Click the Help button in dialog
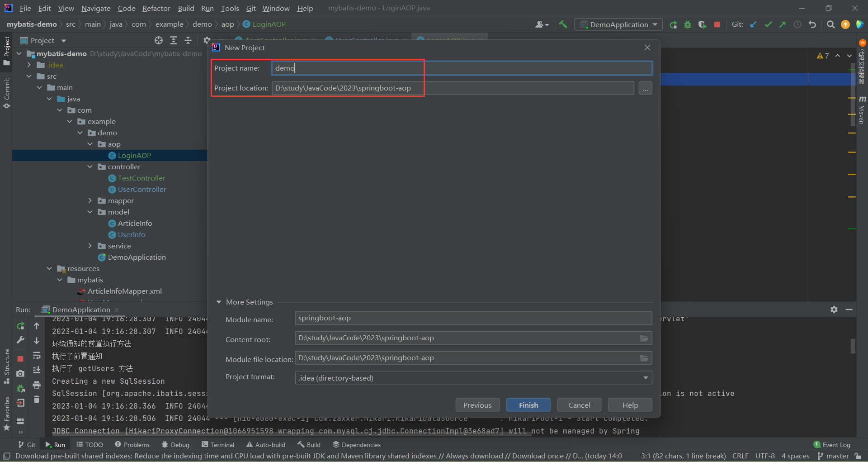This screenshot has width=868, height=462. [630, 405]
